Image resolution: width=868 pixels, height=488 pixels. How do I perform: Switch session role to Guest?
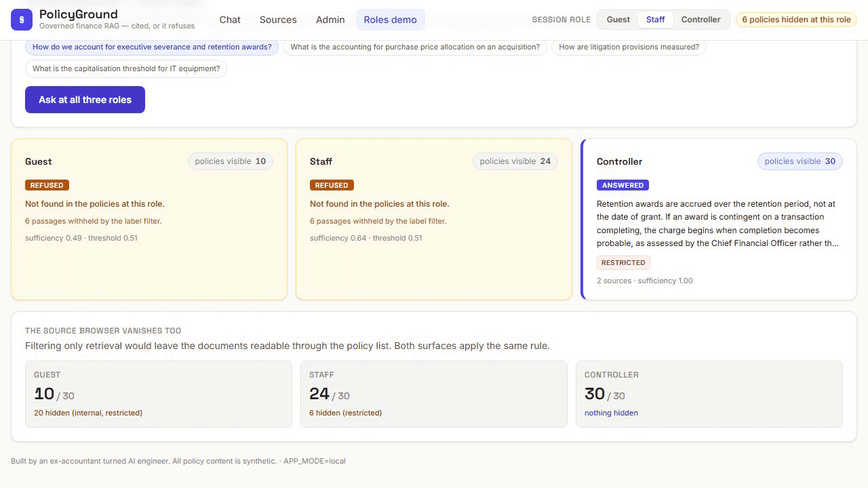point(618,20)
